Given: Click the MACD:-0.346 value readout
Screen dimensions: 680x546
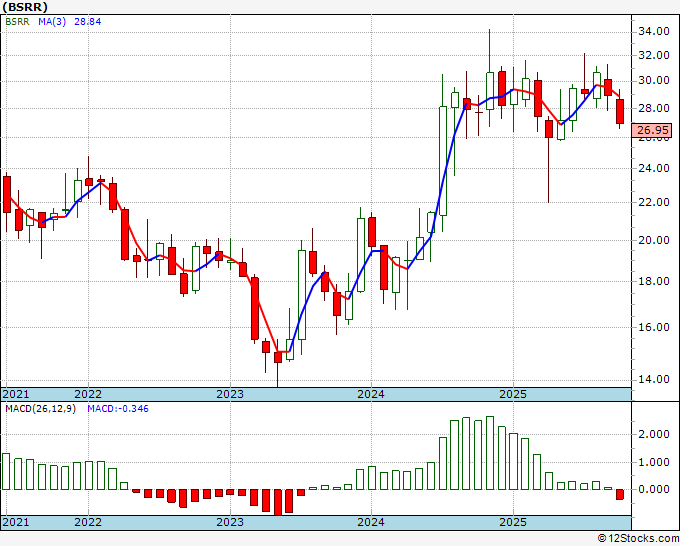Looking at the screenshot, I should click(x=118, y=410).
